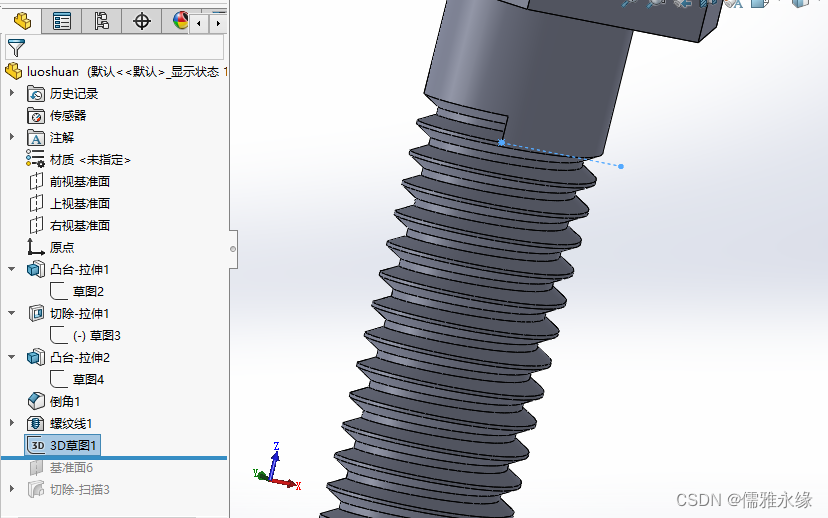Select the (-) 草图3 sketch label
The image size is (828, 518).
pyautogui.click(x=97, y=336)
